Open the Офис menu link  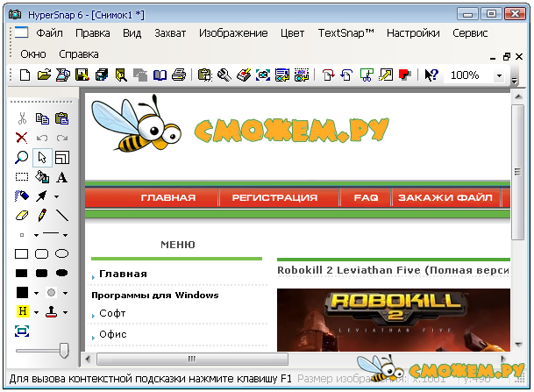point(113,334)
